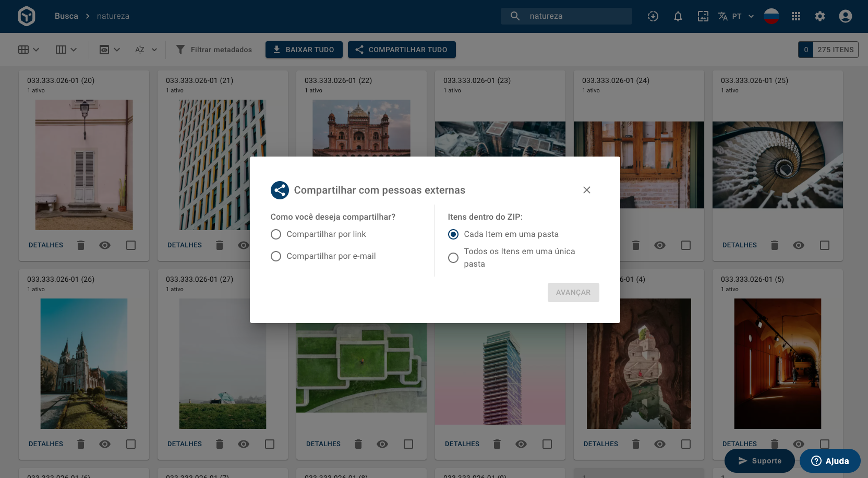Delete item 033.333.026-01 (27)
The width and height of the screenshot is (868, 478).
(220, 444)
